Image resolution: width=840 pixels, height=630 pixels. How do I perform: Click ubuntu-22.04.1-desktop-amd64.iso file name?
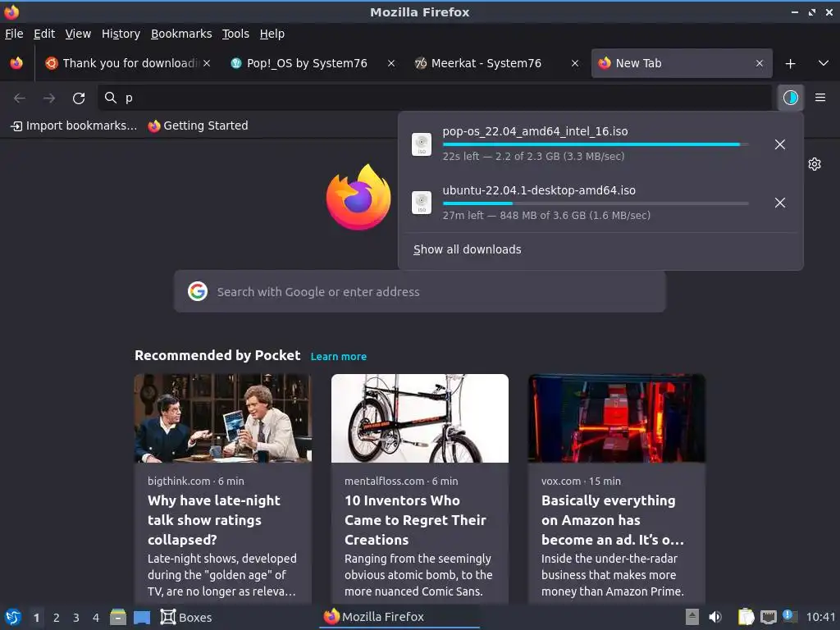pyautogui.click(x=539, y=190)
